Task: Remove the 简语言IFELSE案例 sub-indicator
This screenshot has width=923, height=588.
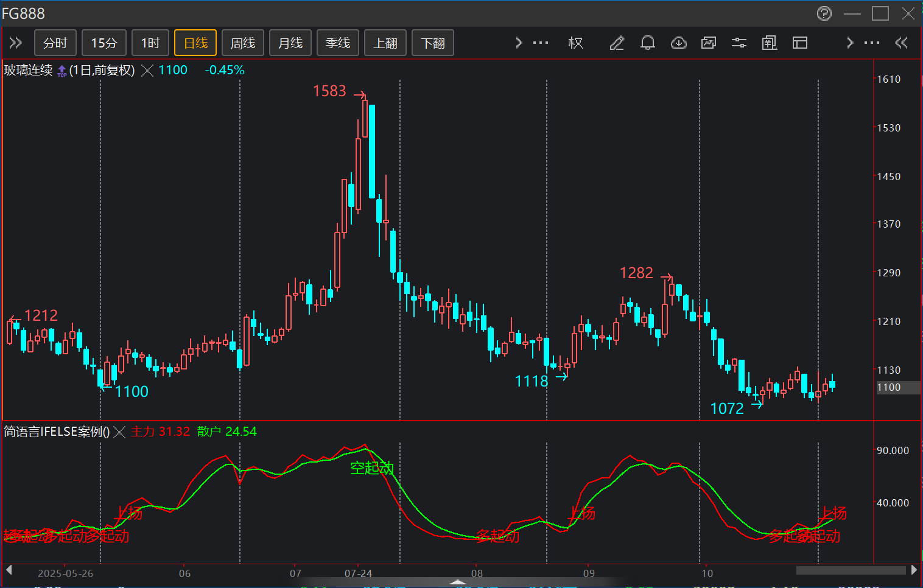Action: pyautogui.click(x=120, y=432)
